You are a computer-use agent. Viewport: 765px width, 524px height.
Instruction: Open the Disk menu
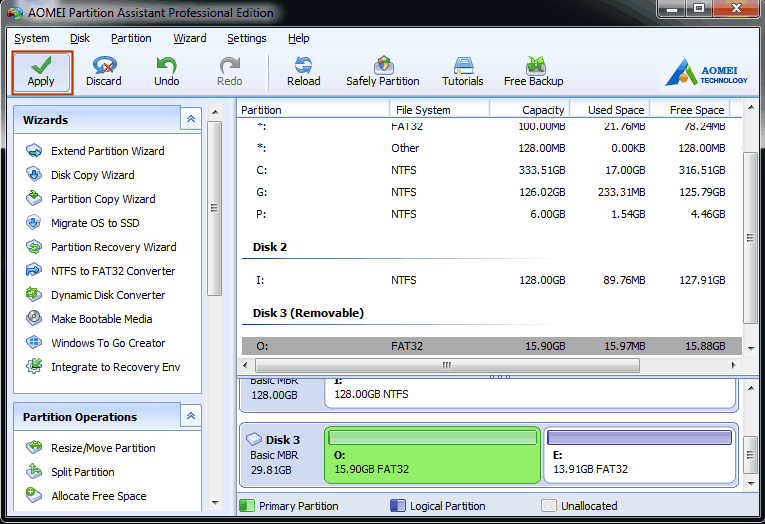80,38
